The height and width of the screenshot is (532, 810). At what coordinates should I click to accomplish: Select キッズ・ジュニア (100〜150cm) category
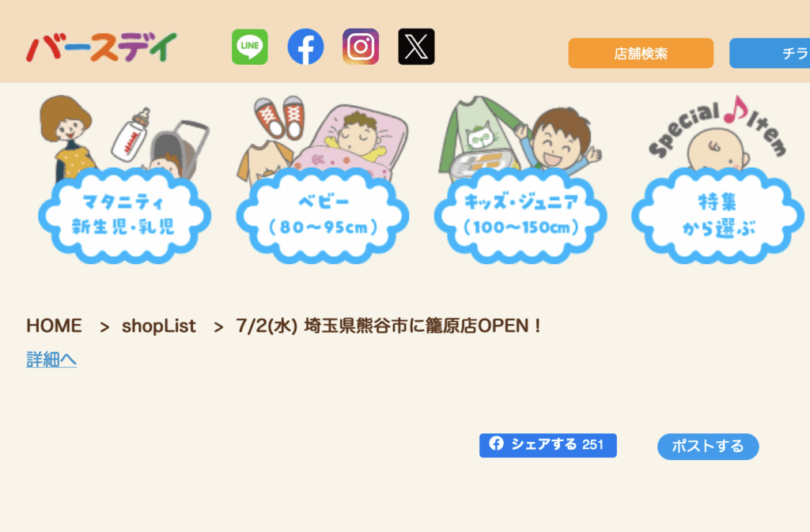tap(520, 215)
